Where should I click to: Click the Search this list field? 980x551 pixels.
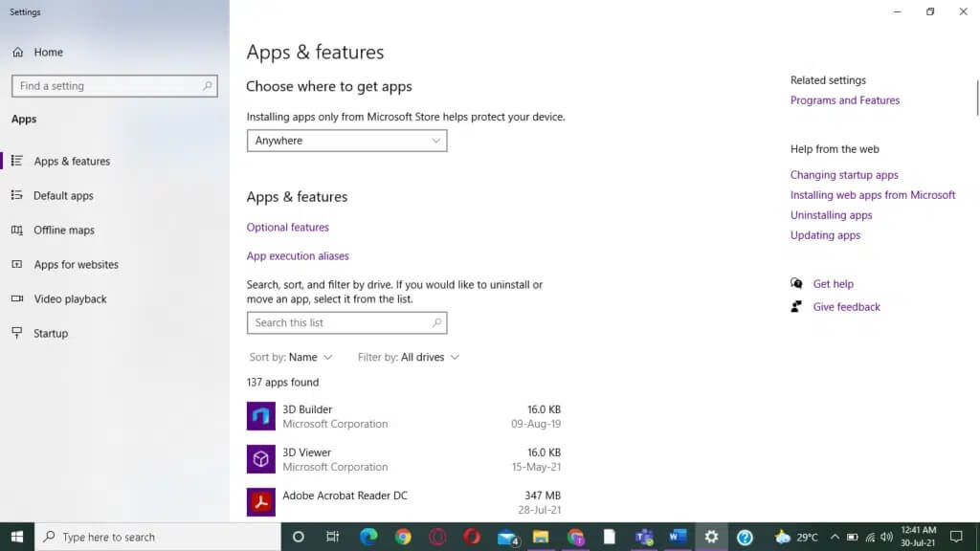[x=346, y=323]
